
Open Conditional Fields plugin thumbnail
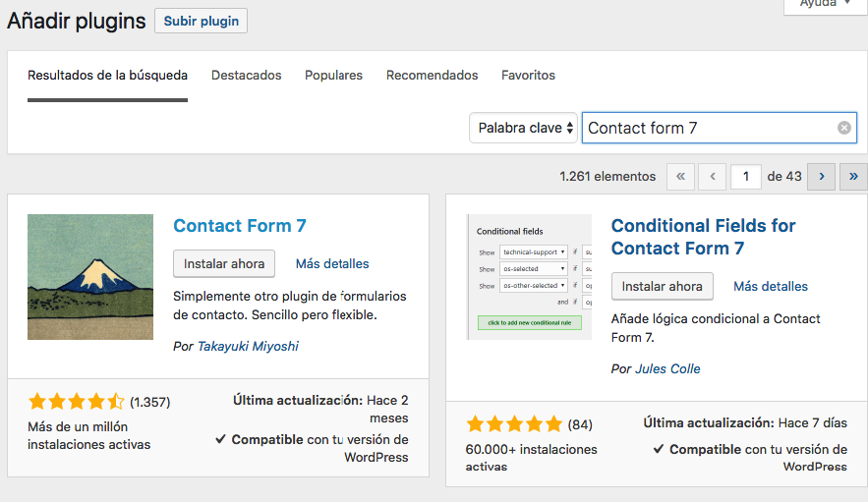529,277
